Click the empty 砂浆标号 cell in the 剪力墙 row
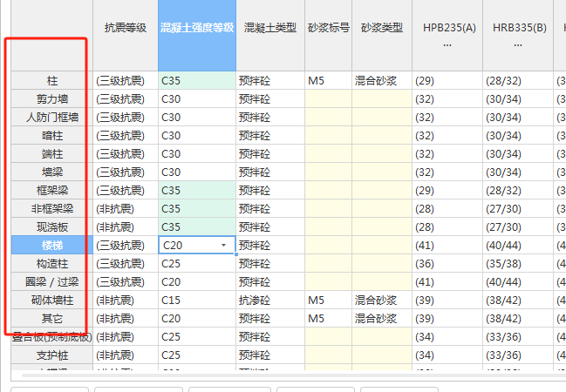 point(329,98)
